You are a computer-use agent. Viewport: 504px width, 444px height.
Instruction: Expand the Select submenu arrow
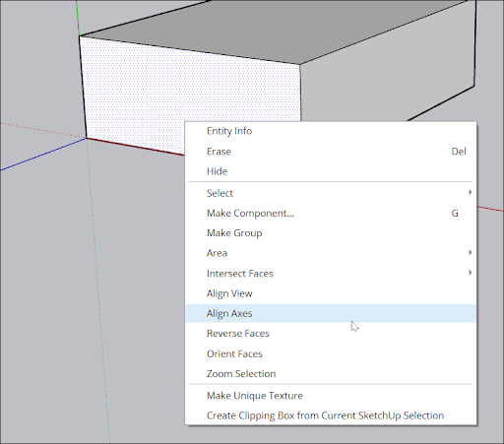coord(471,192)
